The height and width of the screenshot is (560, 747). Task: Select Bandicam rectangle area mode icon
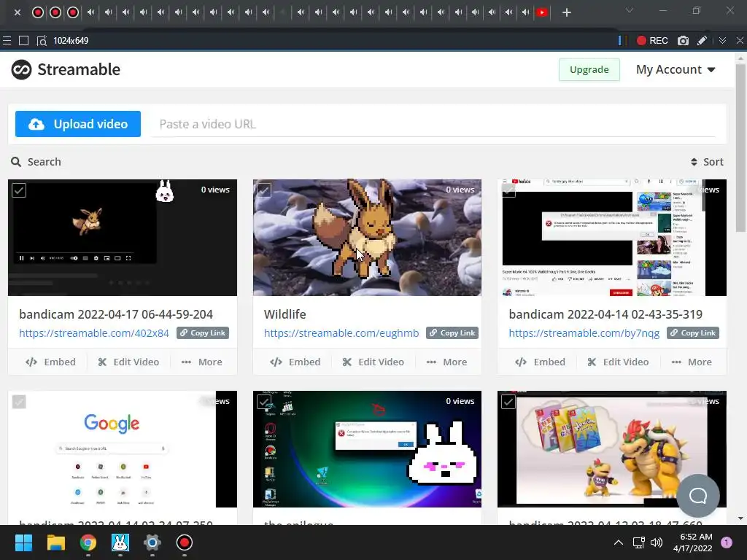coord(23,41)
